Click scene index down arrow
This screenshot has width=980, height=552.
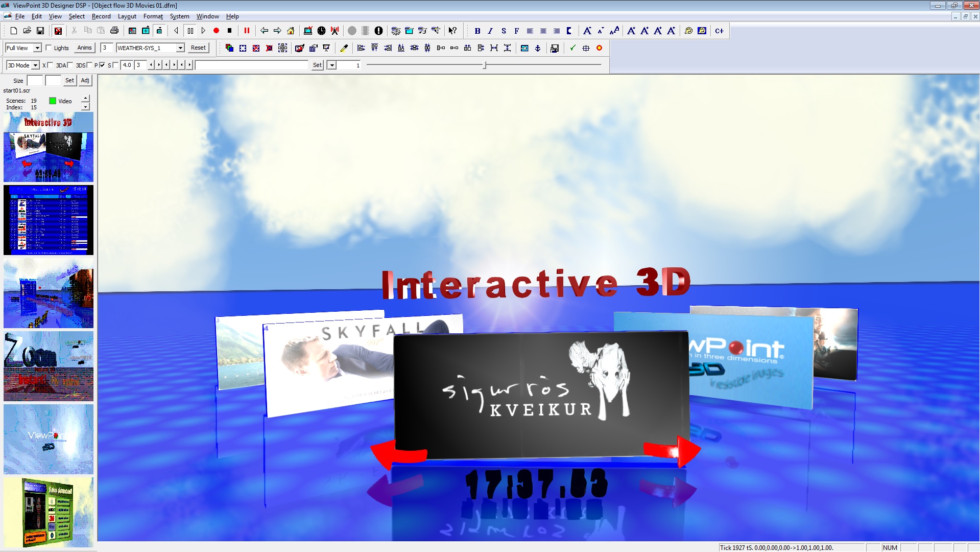[85, 106]
